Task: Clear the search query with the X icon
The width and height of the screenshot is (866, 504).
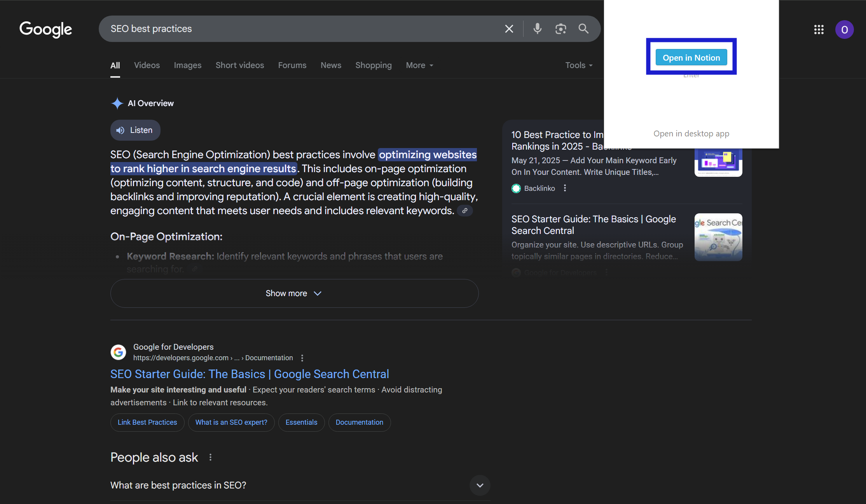Action: pos(509,28)
